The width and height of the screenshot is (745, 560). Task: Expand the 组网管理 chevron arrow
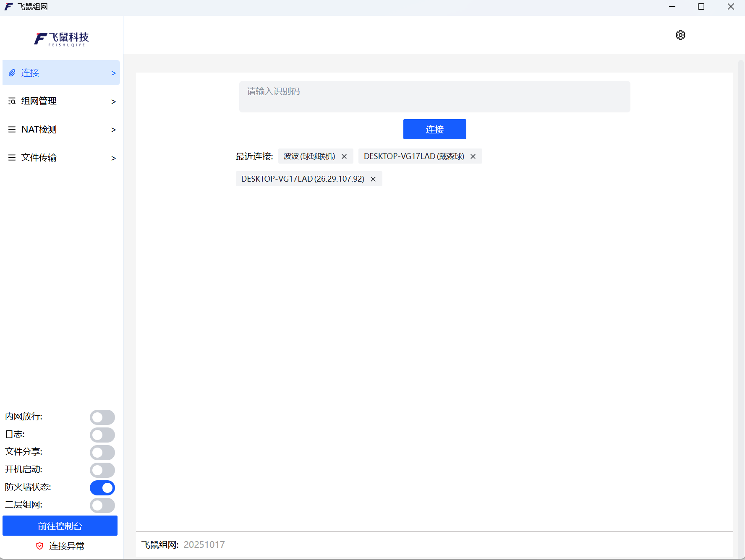pos(113,102)
